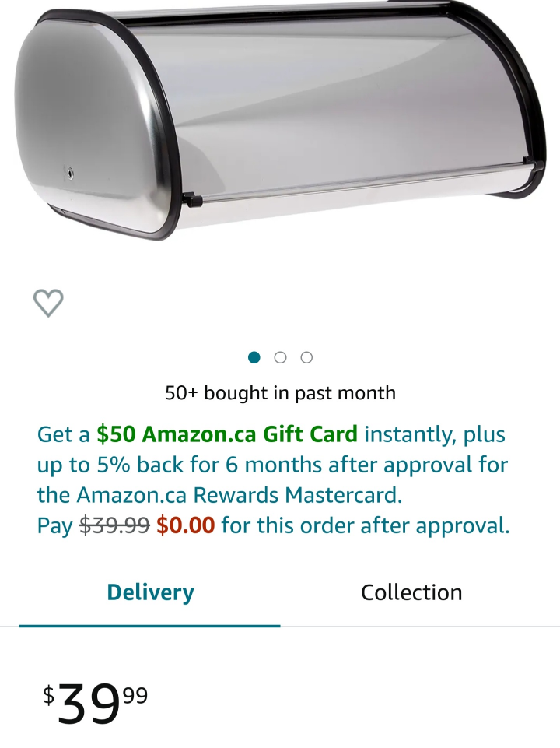Click '50+ bought in past month' text
Viewport: 560px width, 748px height.
tap(280, 393)
